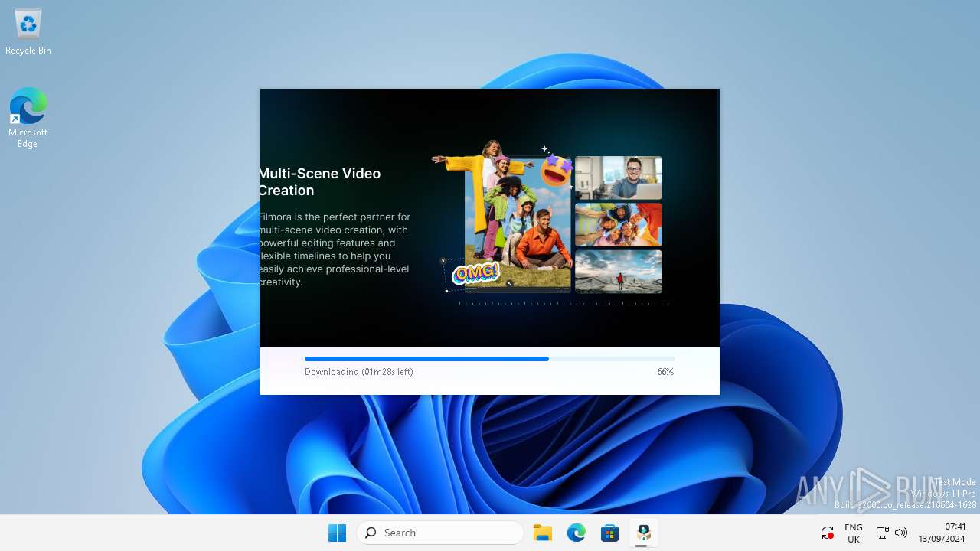
Task: Open the ENG UK language switcher
Action: (x=854, y=533)
